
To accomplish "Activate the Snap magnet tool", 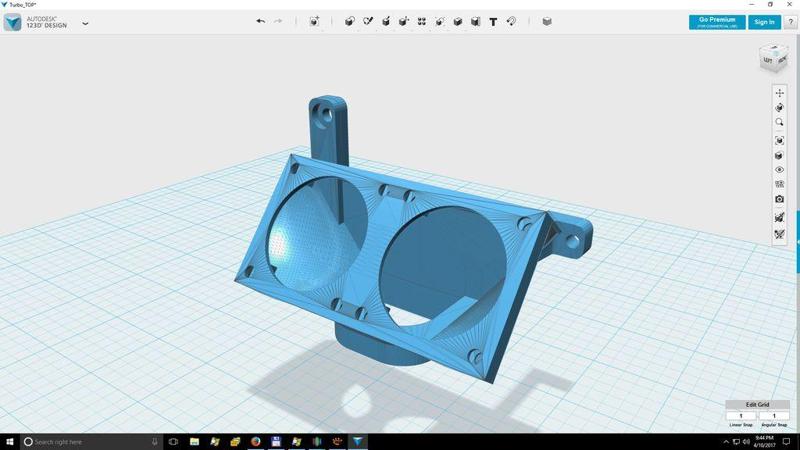I will [511, 21].
